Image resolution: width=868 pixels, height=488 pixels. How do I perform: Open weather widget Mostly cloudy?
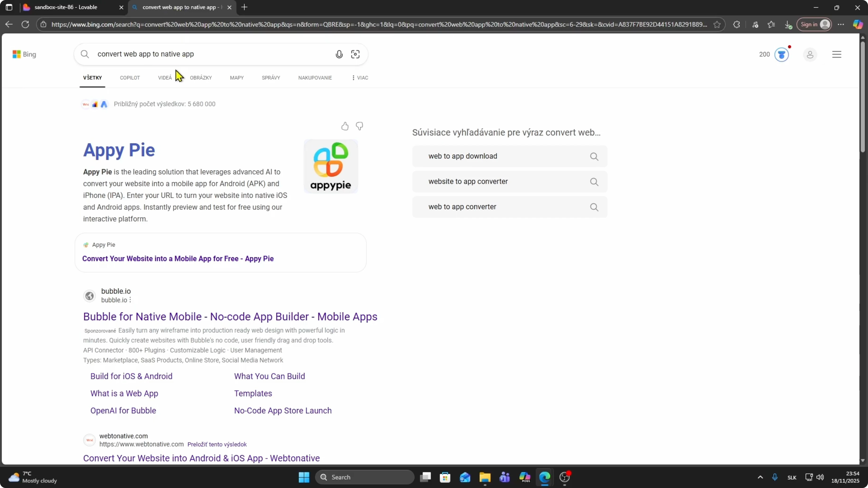(x=33, y=477)
